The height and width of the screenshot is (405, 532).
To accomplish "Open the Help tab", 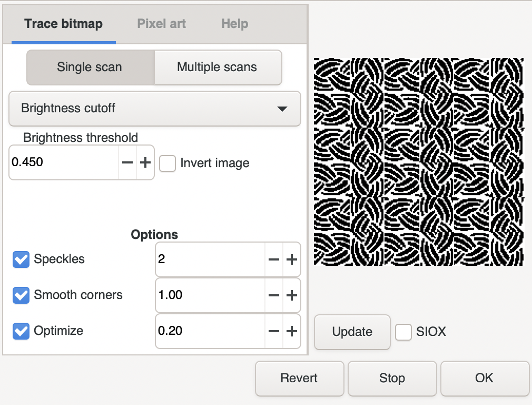I will point(234,24).
